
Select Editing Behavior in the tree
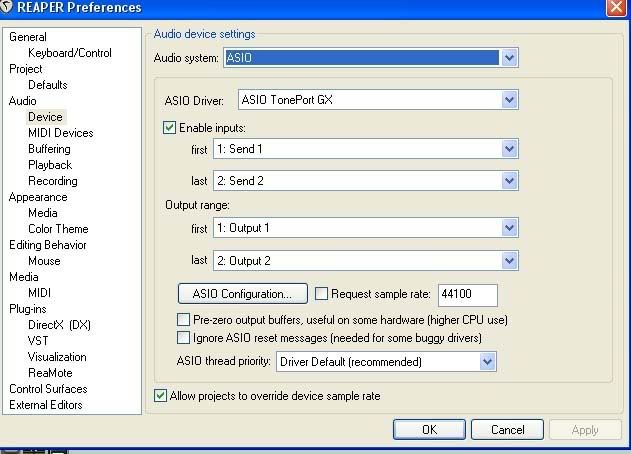pos(47,245)
